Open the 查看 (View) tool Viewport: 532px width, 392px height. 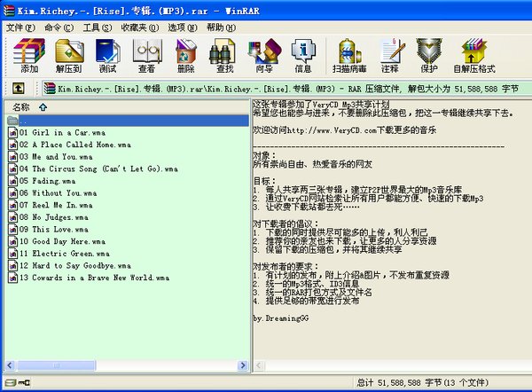[147, 56]
